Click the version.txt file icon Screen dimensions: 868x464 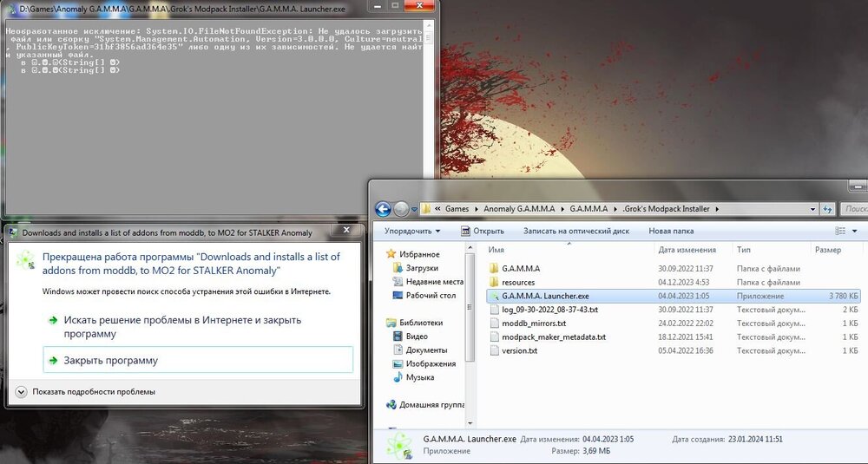point(494,350)
